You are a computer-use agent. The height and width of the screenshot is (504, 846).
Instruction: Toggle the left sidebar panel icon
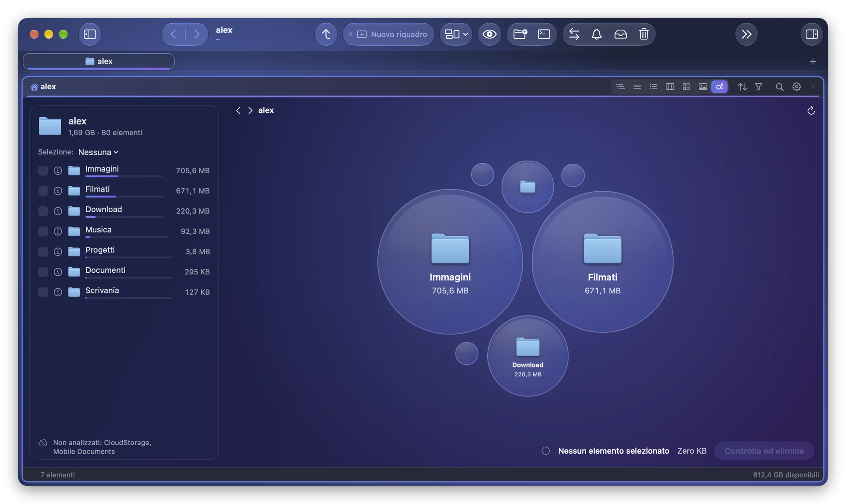click(x=90, y=34)
